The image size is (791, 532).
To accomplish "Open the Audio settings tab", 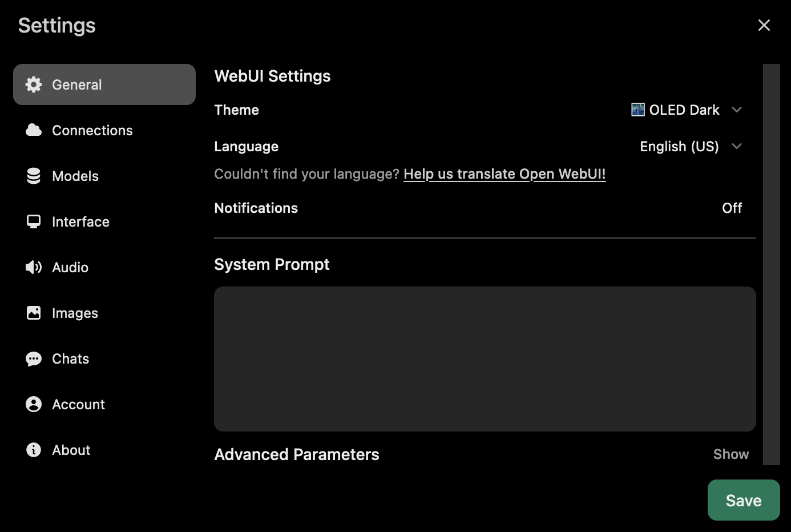I will click(70, 267).
